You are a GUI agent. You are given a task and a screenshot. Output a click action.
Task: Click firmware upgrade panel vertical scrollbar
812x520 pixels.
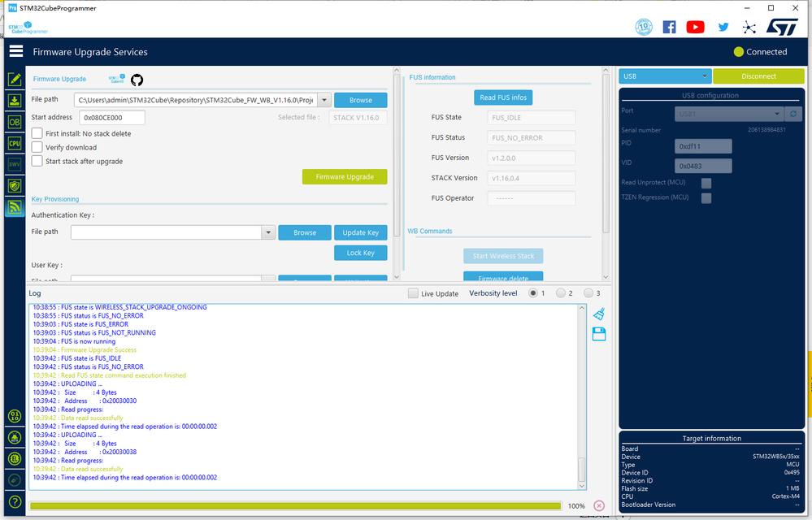click(397, 155)
